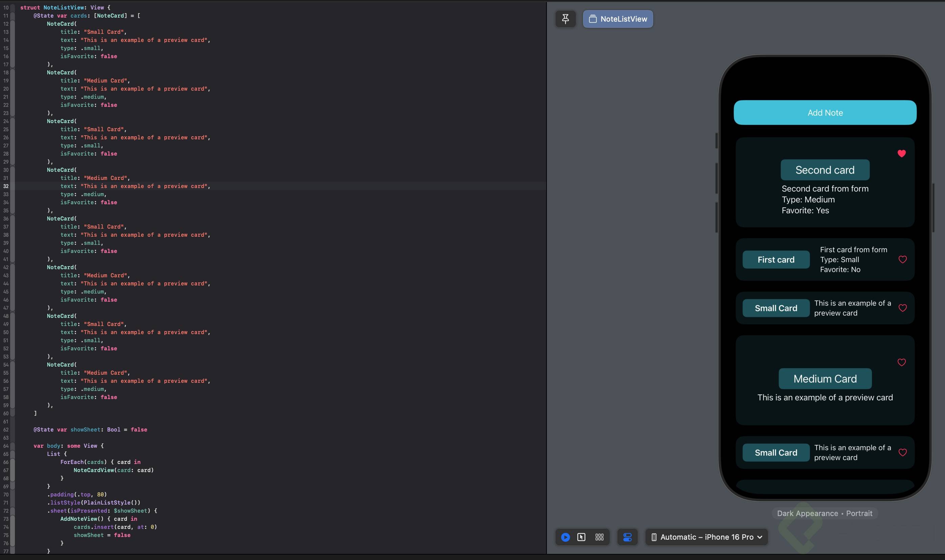The height and width of the screenshot is (560, 945).
Task: Unfavorite the Second card filled heart
Action: click(x=901, y=153)
